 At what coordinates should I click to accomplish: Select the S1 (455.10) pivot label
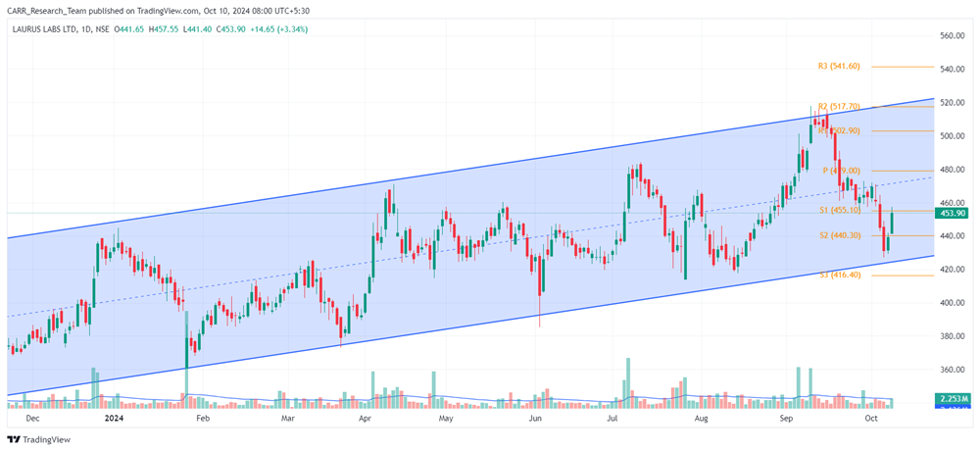click(x=841, y=211)
